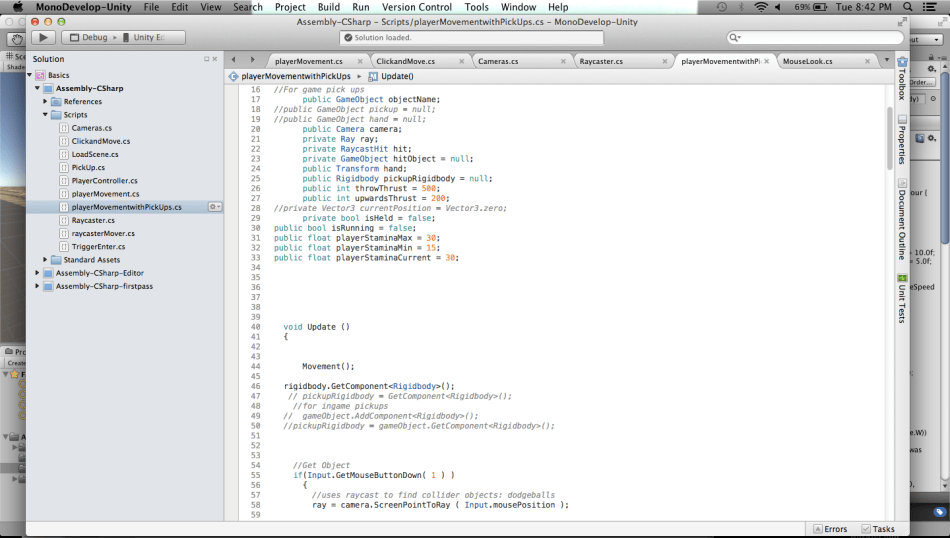Click the Wi-Fi status icon

click(761, 7)
